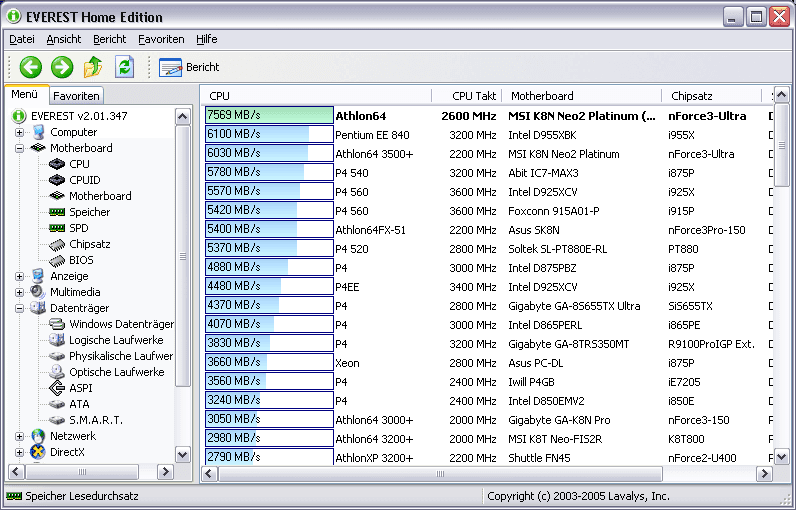Open the CPUID tree entry
The height and width of the screenshot is (510, 796).
(x=85, y=180)
